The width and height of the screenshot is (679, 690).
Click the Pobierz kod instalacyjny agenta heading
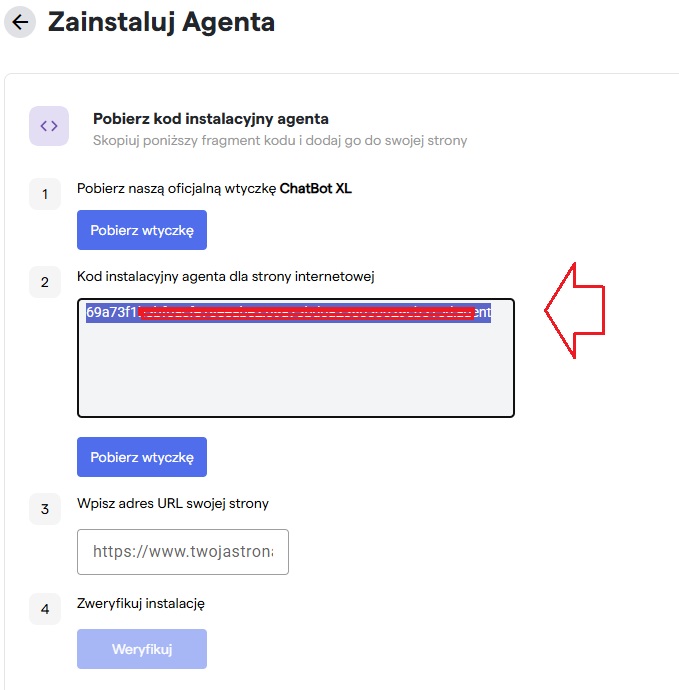point(211,119)
